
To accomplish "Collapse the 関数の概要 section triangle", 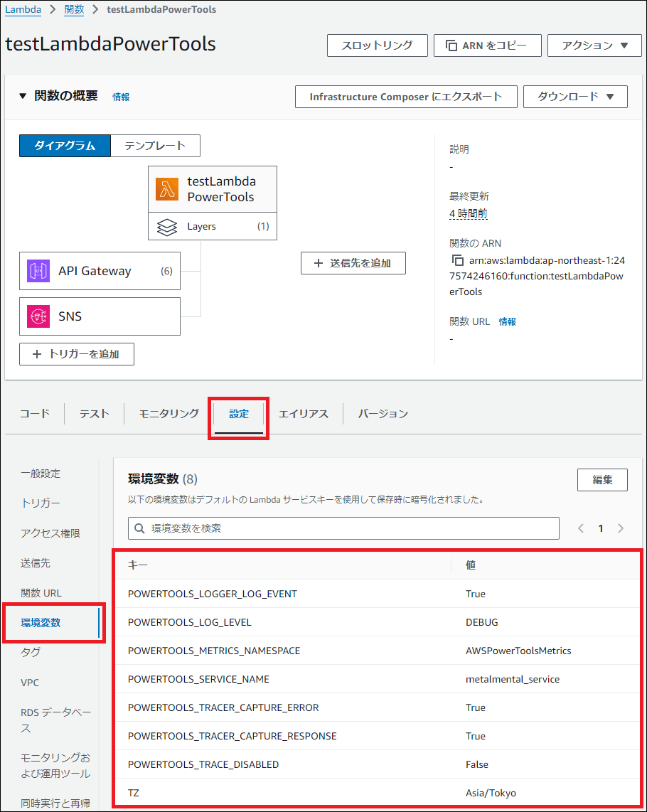I will [22, 96].
